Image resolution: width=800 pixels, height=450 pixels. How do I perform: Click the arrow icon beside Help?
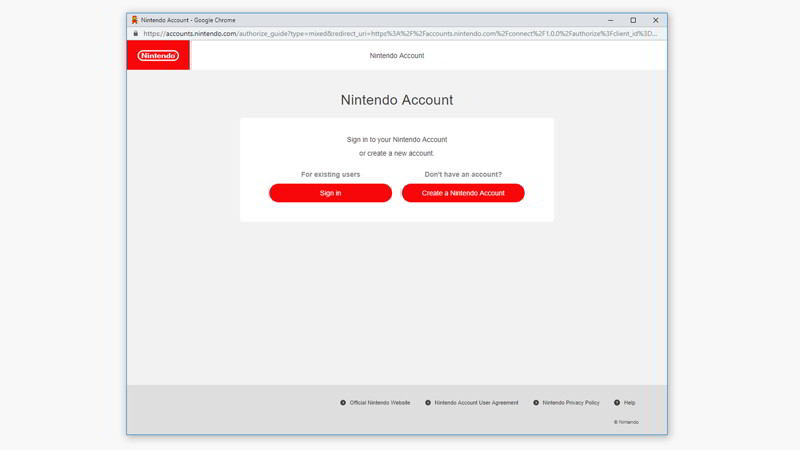click(617, 403)
